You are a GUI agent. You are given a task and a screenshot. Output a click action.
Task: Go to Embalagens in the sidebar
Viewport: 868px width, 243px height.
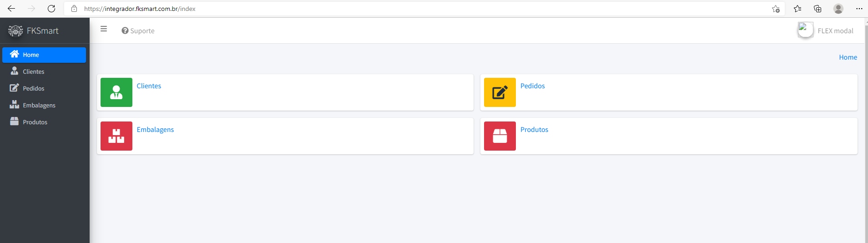(39, 106)
